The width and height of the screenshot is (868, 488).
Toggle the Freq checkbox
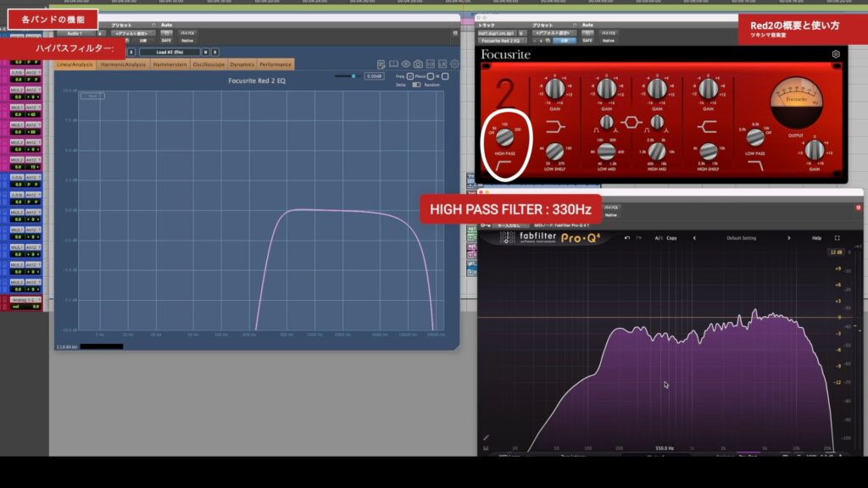pyautogui.click(x=410, y=76)
